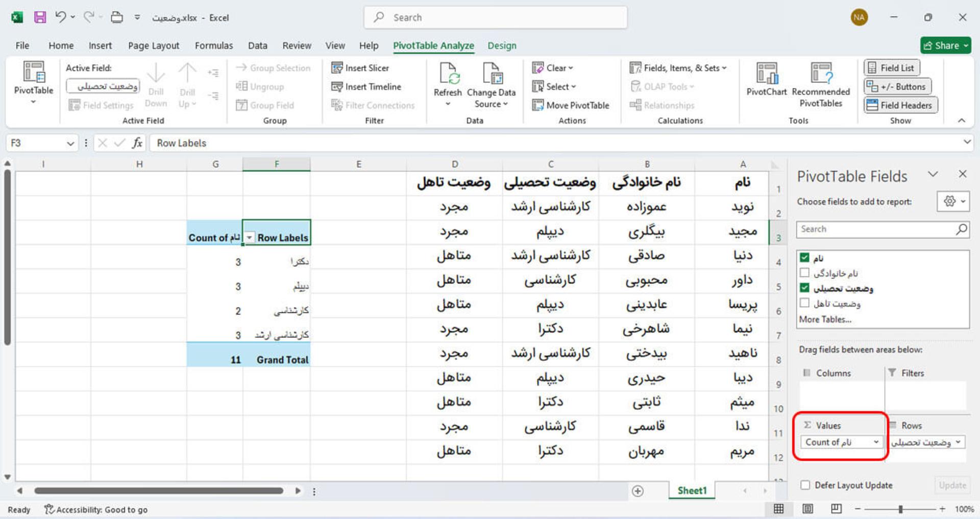Open the Count of نام value dropdown

876,442
